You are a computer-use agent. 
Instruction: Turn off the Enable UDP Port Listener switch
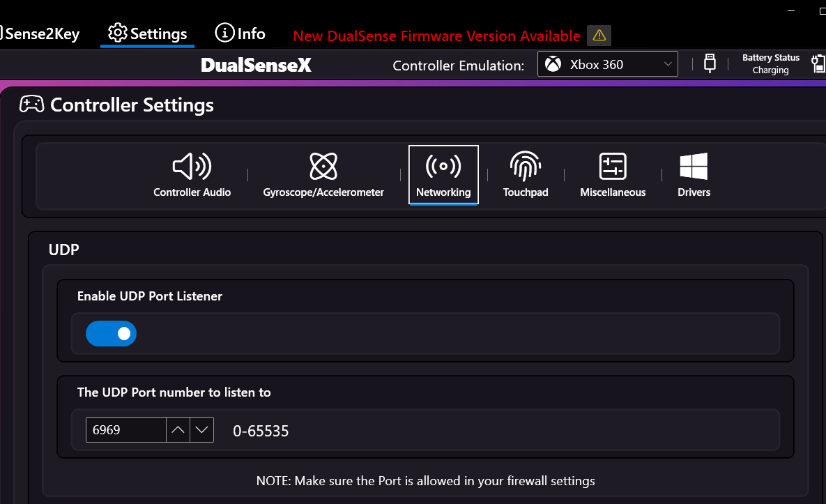point(111,333)
